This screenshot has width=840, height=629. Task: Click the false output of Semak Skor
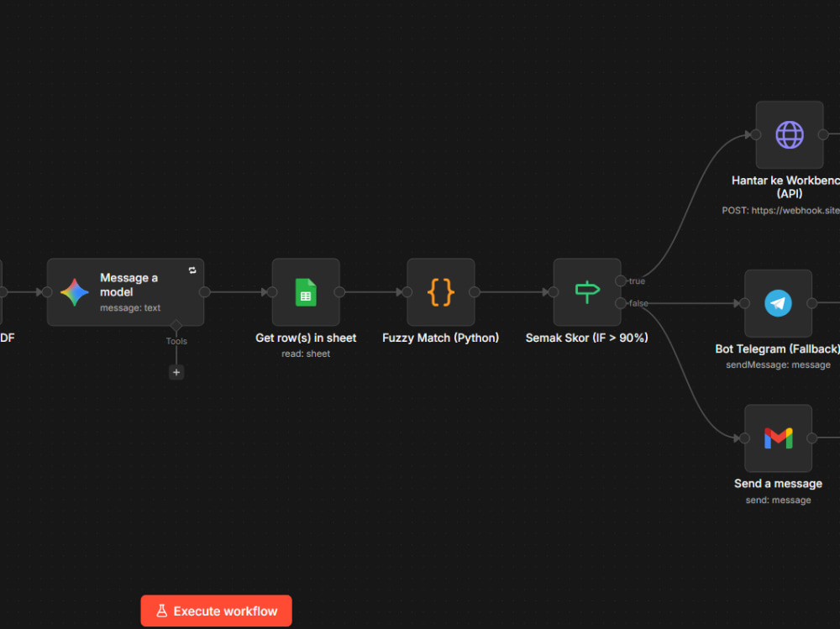tap(621, 303)
